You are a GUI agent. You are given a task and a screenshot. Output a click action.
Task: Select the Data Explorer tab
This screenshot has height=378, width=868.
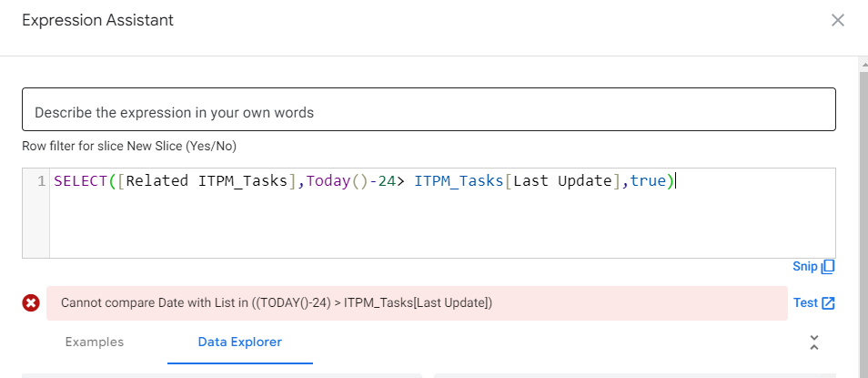tap(239, 342)
